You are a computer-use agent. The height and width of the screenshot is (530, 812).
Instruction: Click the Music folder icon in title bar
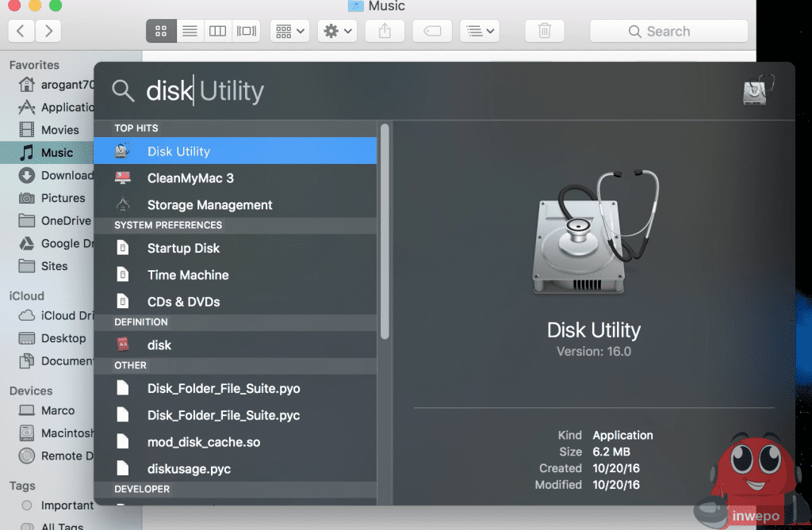pos(355,6)
